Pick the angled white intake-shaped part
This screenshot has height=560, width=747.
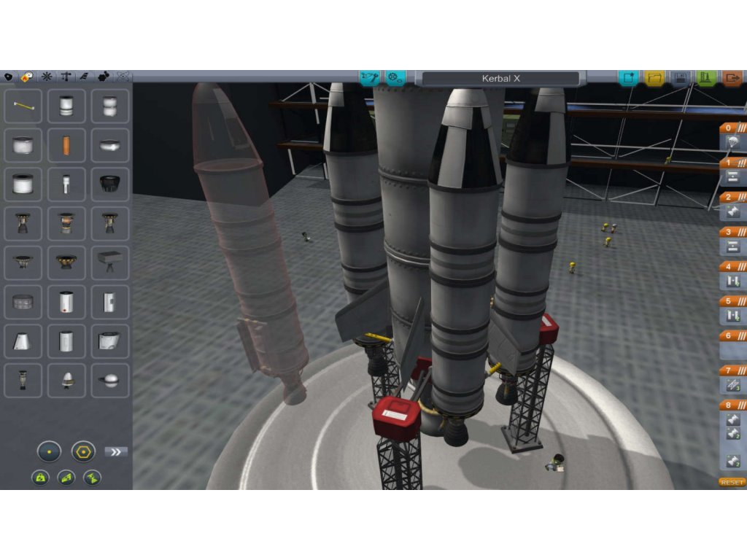(109, 341)
